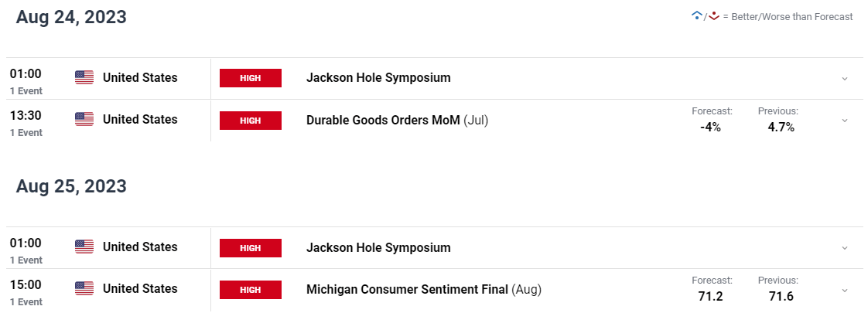Click US flag beside Aug 24 Jackson Hole Symposium
This screenshot has width=868, height=313.
coord(84,78)
